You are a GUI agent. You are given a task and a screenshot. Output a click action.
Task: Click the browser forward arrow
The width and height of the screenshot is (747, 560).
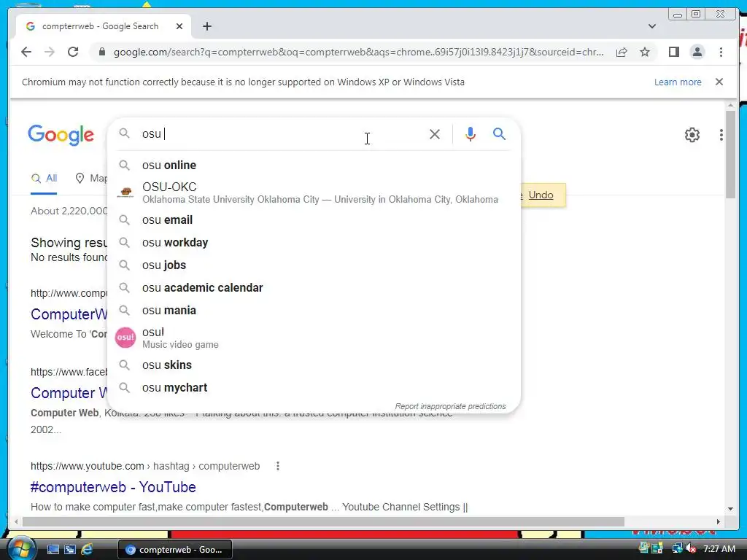(50, 52)
